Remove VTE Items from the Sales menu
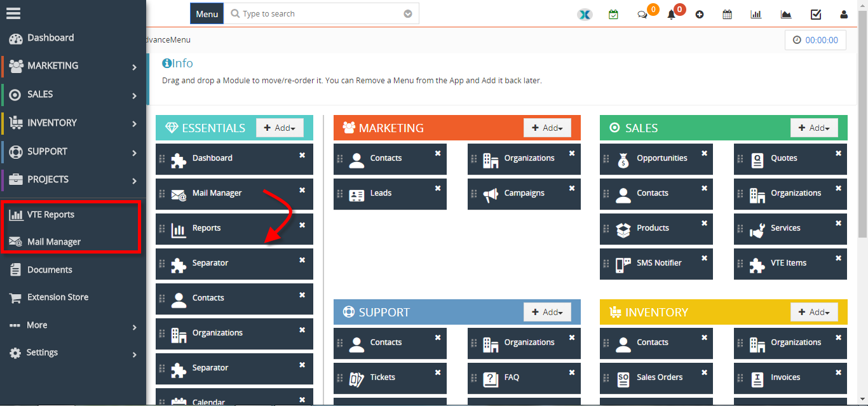The height and width of the screenshot is (406, 868). pyautogui.click(x=838, y=258)
